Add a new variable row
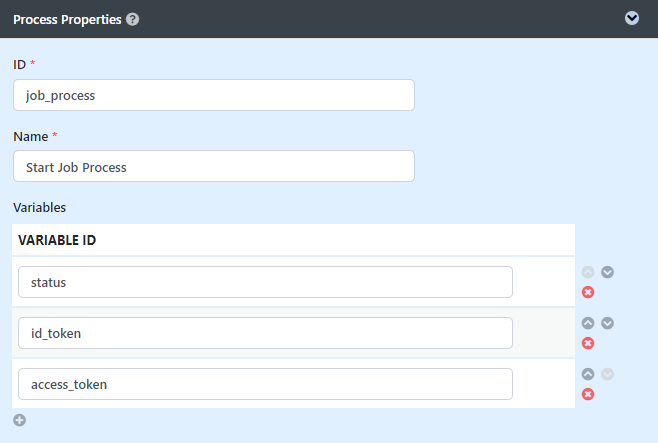The height and width of the screenshot is (443, 658). click(x=19, y=420)
